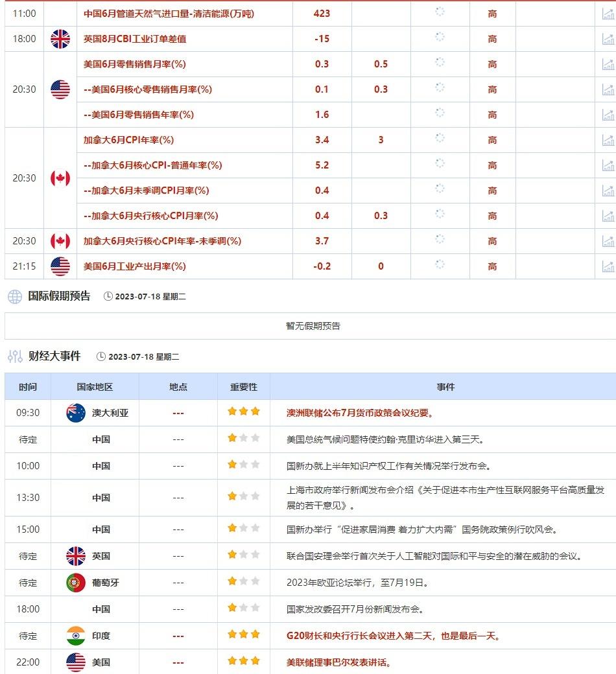Click the Australia flag in events table
Viewport: 616px width, 674px height.
[76, 413]
